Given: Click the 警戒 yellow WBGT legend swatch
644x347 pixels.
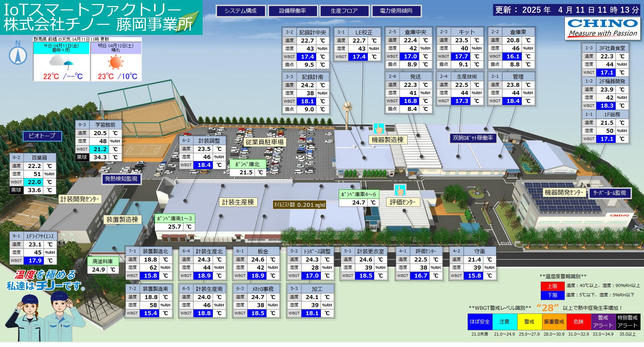Looking at the screenshot, I should [529, 322].
